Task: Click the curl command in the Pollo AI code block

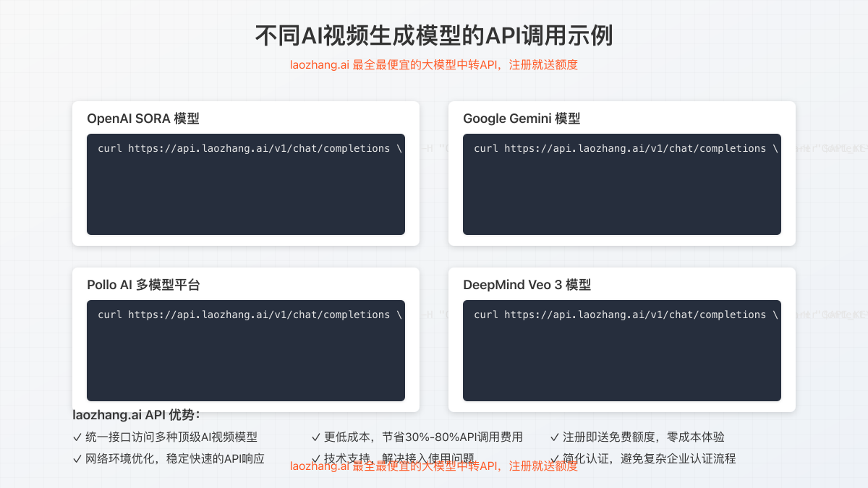Action: point(250,314)
